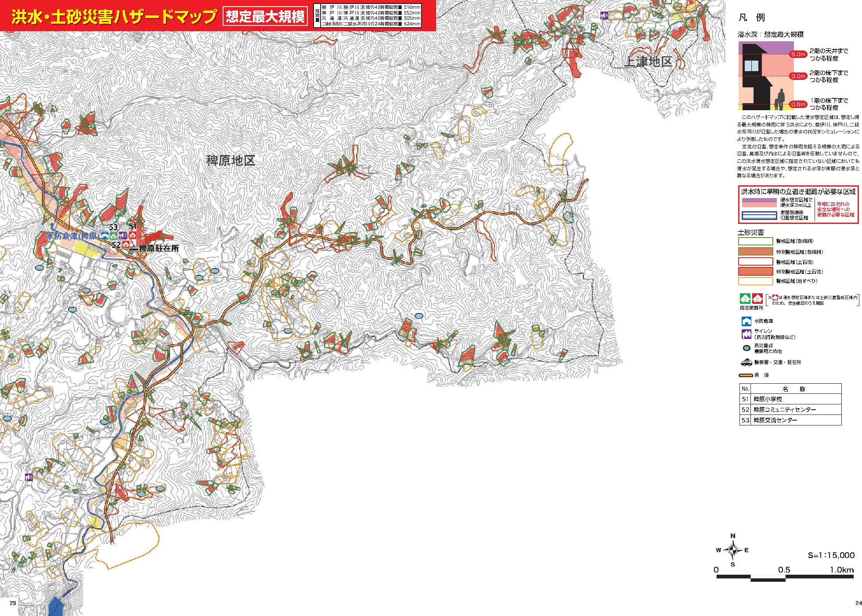Click the 稗原地区 district label on the map
Viewport: 862px width, 616px height.
coord(231,160)
